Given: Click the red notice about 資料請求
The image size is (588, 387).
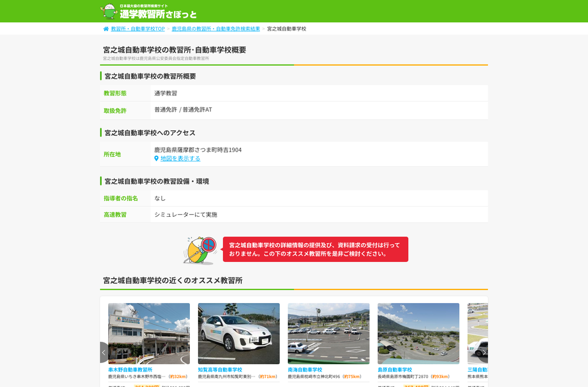Looking at the screenshot, I should (x=315, y=249).
